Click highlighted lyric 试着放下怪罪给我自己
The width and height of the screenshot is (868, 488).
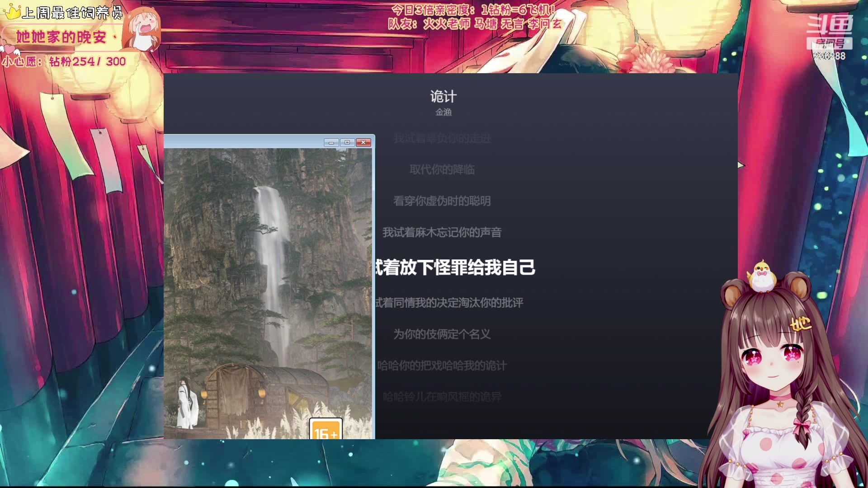pyautogui.click(x=455, y=267)
